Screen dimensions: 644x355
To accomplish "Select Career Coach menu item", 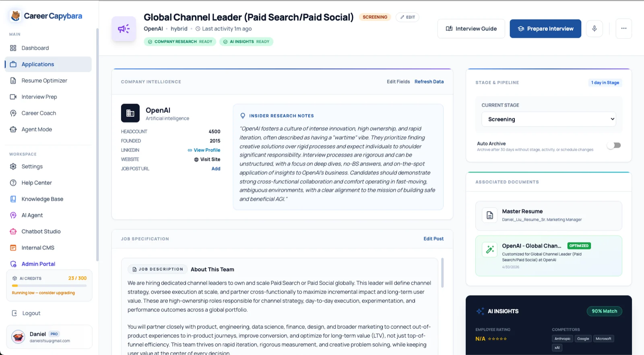I will point(48,113).
